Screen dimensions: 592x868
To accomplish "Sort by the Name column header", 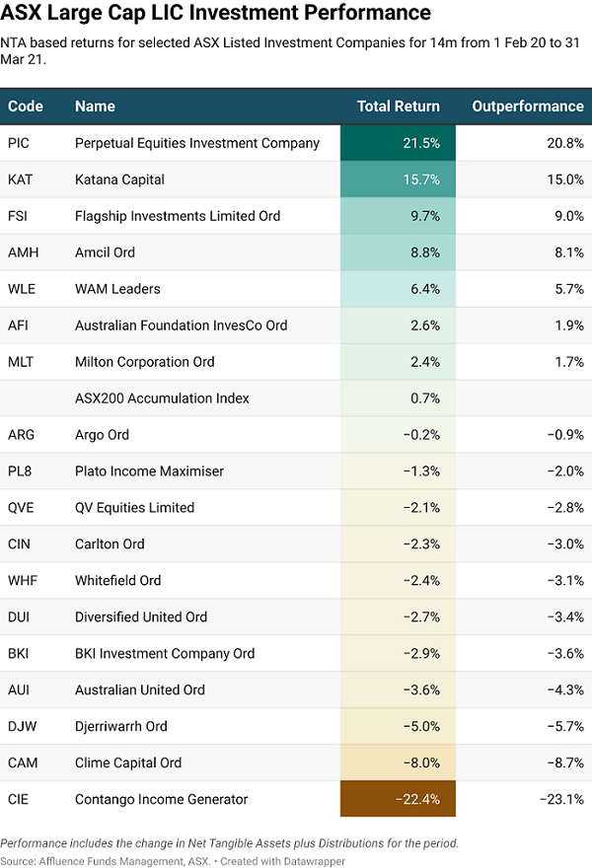I will pos(95,107).
